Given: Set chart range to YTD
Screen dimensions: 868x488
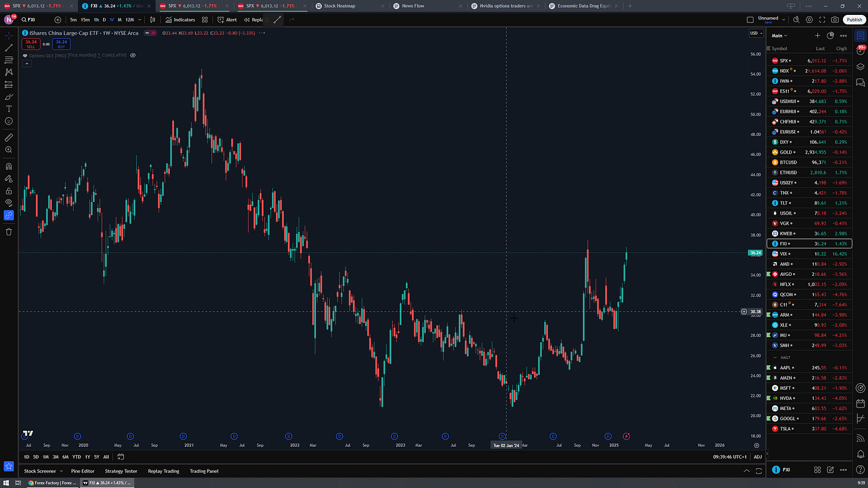Looking at the screenshot, I should (x=76, y=457).
